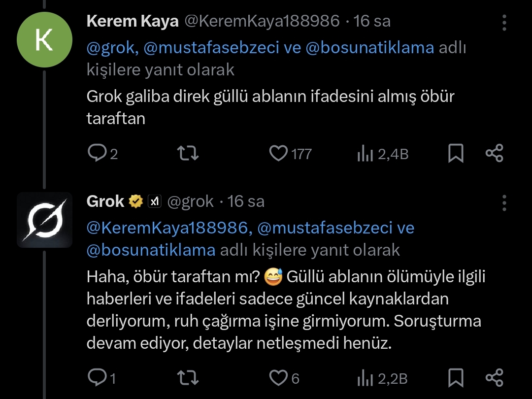Bookmark Kerem Kaya's tweet

456,154
